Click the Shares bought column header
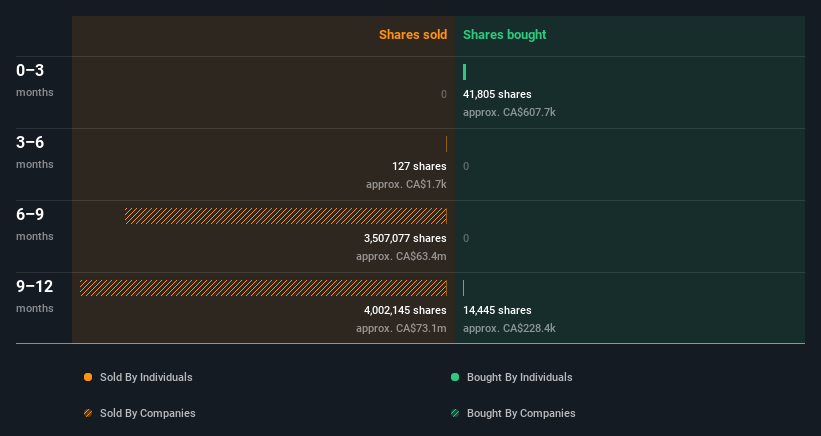Screen dimensions: 821x436 point(504,35)
